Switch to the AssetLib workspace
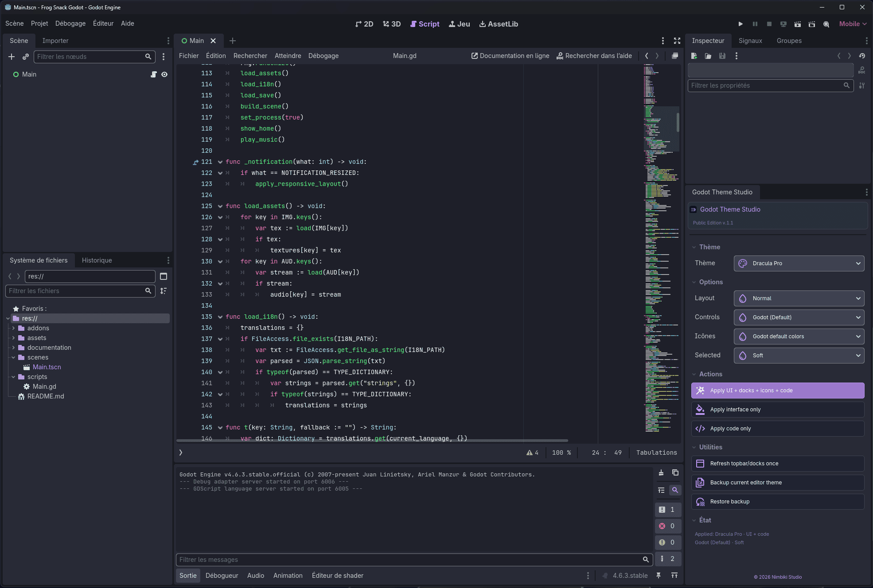The height and width of the screenshot is (588, 873). pyautogui.click(x=499, y=24)
